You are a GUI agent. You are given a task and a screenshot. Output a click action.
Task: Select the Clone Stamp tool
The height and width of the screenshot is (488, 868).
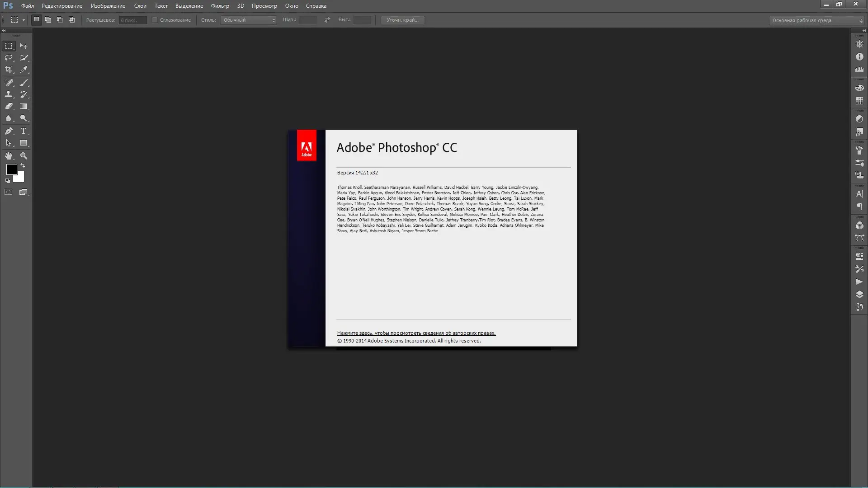point(9,94)
